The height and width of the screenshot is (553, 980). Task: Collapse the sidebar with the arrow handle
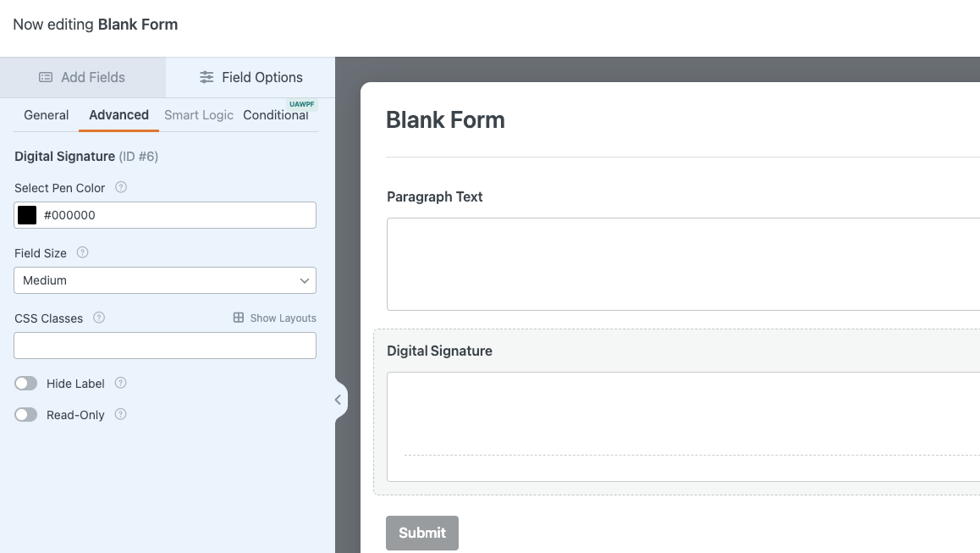click(338, 400)
